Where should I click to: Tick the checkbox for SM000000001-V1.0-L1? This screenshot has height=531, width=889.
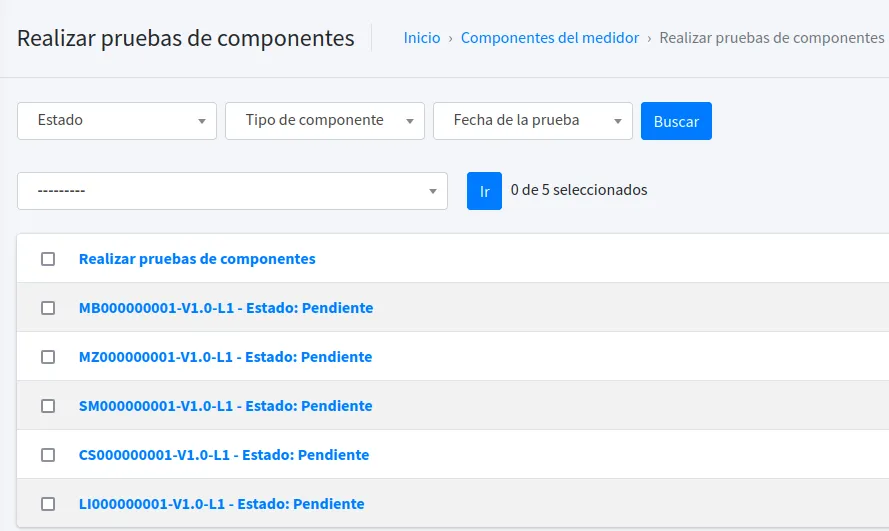tap(48, 406)
